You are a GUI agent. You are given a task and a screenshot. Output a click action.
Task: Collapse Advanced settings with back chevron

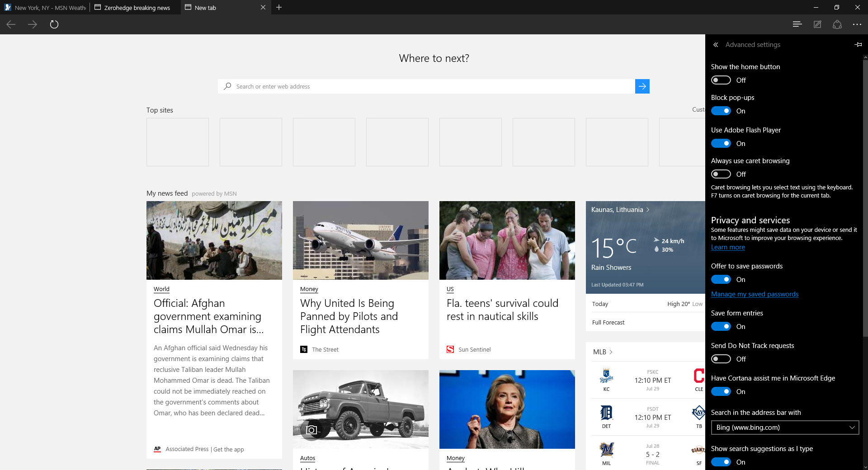(x=716, y=45)
